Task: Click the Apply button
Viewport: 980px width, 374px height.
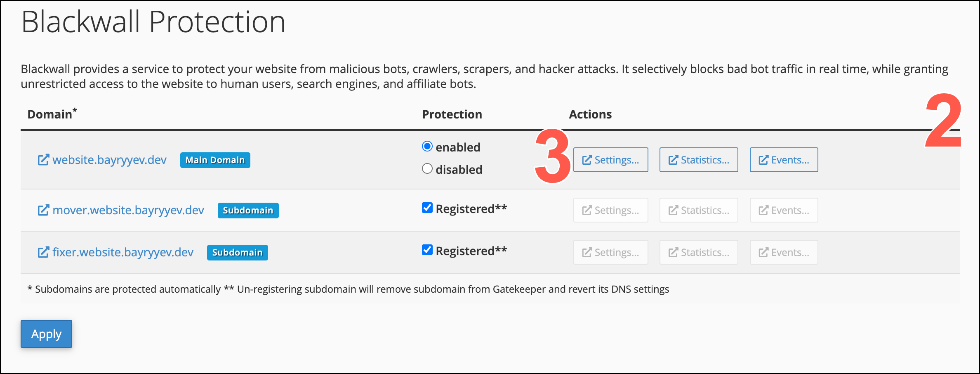Action: [46, 334]
